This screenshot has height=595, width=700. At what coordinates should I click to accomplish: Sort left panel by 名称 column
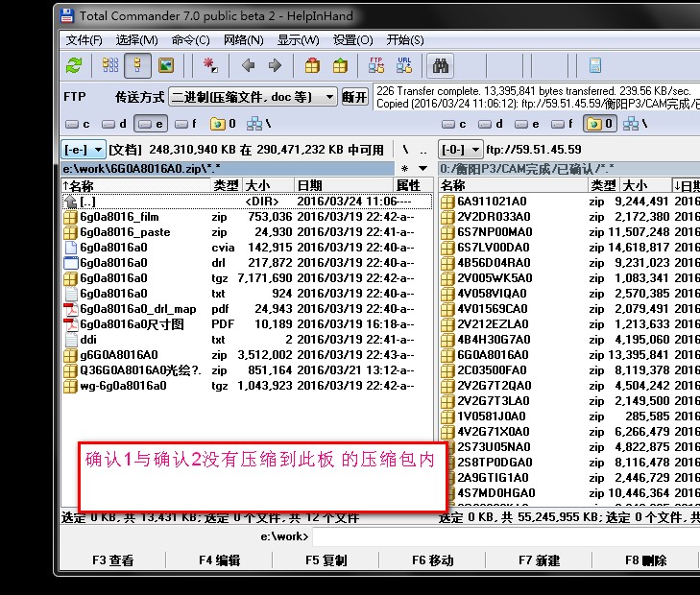(x=136, y=185)
